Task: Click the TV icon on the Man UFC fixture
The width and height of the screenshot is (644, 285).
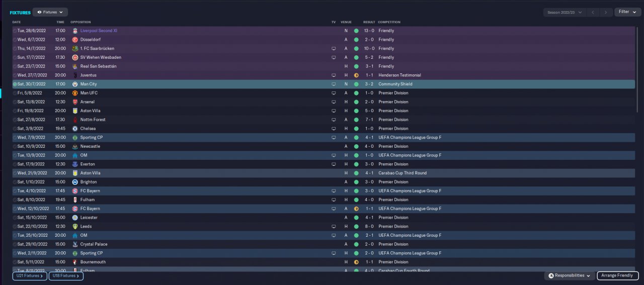Action: (333, 93)
